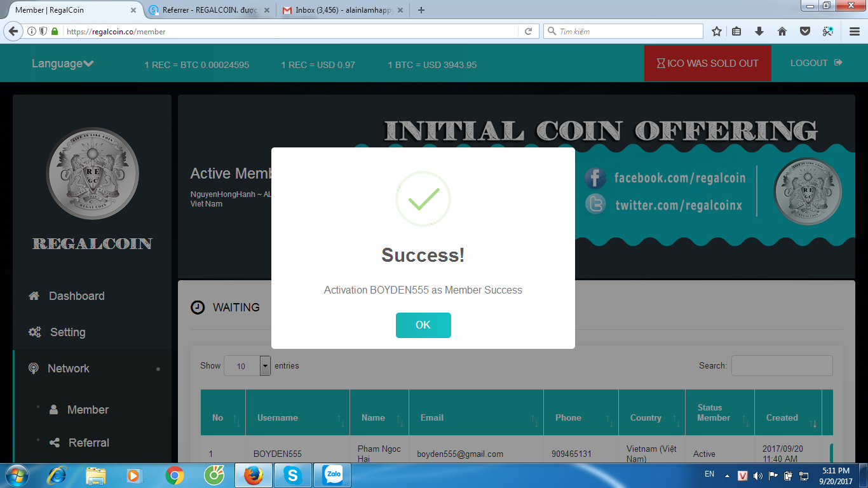Go to Member under Network

(x=88, y=410)
